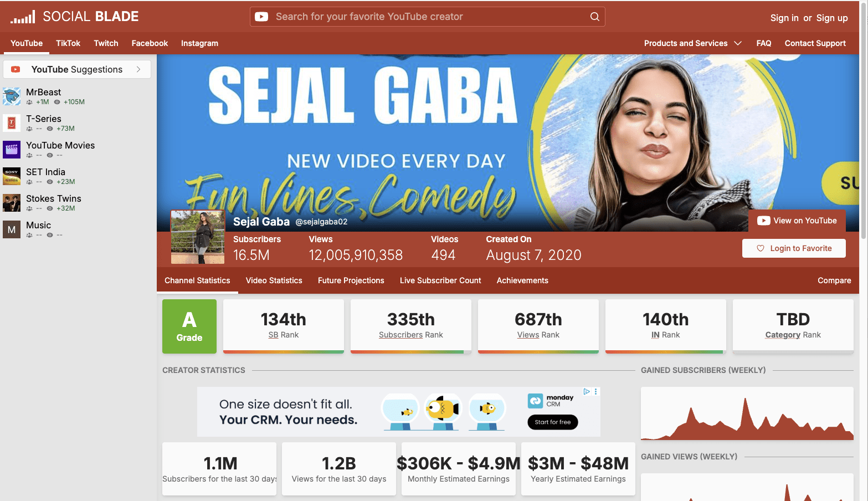Click the TBD Category Rank card
The image size is (868, 501).
793,326
